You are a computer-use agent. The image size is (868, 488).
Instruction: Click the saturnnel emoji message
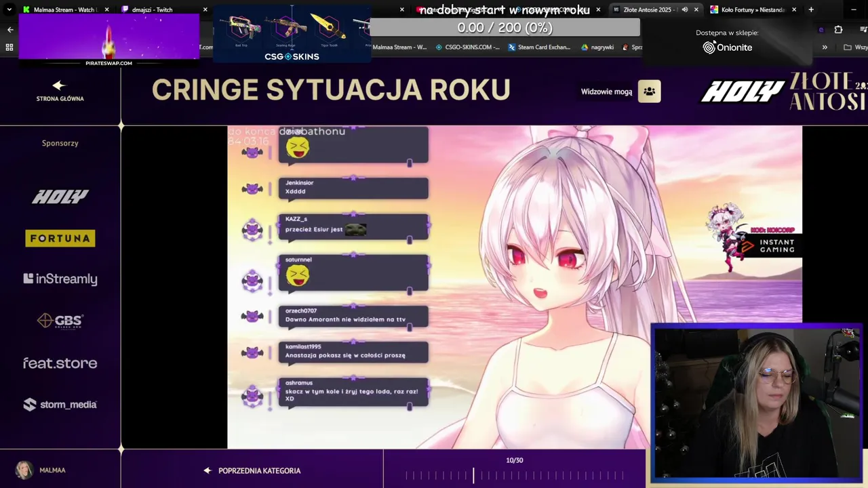pyautogui.click(x=353, y=272)
